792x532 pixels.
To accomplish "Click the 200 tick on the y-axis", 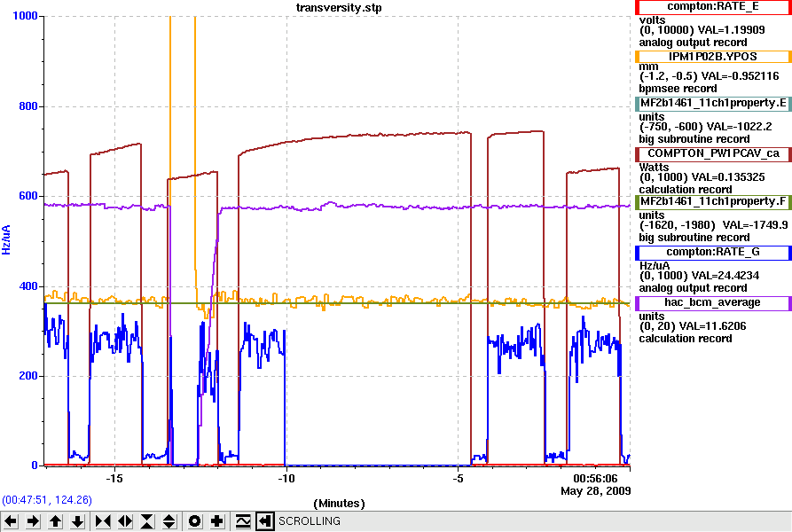I will pyautogui.click(x=27, y=376).
